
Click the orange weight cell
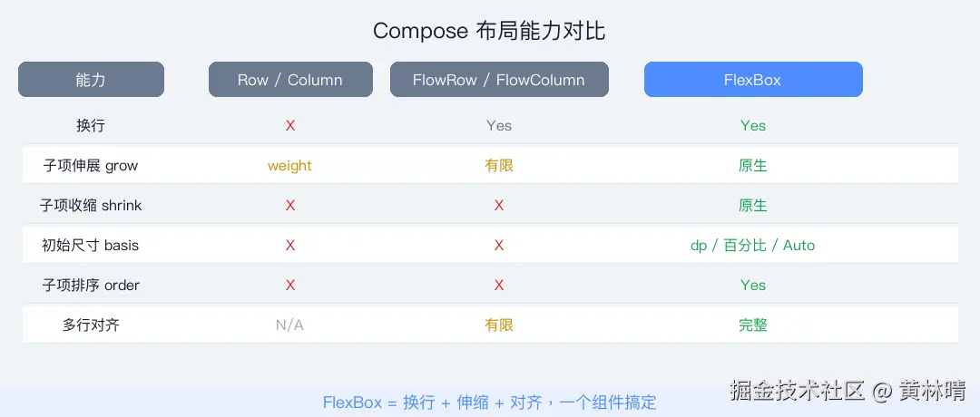(x=290, y=166)
